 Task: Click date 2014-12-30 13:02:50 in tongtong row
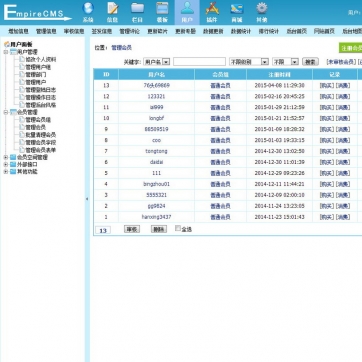279,151
